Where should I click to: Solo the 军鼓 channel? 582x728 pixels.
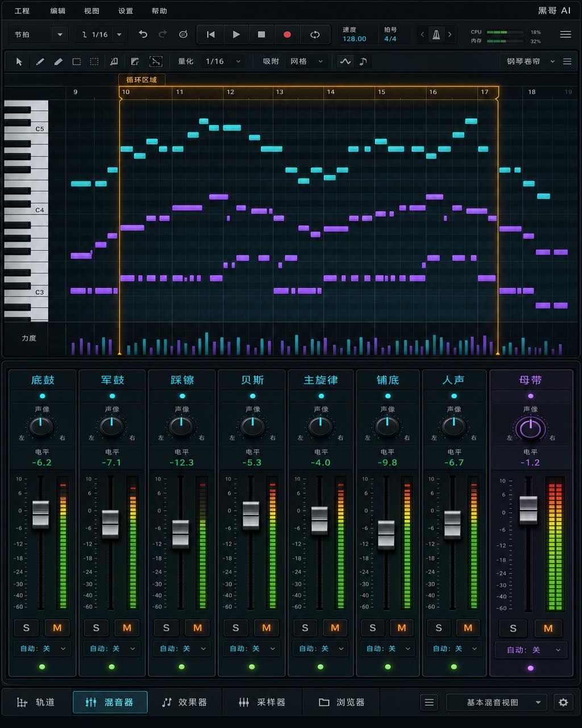tap(96, 628)
